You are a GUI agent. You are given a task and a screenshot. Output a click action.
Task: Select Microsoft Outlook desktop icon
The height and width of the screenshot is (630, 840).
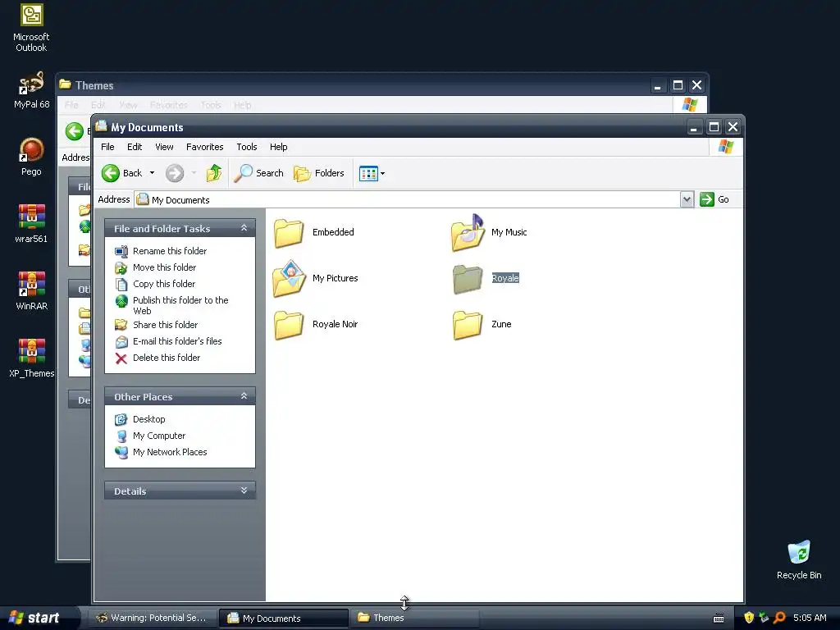tap(31, 27)
